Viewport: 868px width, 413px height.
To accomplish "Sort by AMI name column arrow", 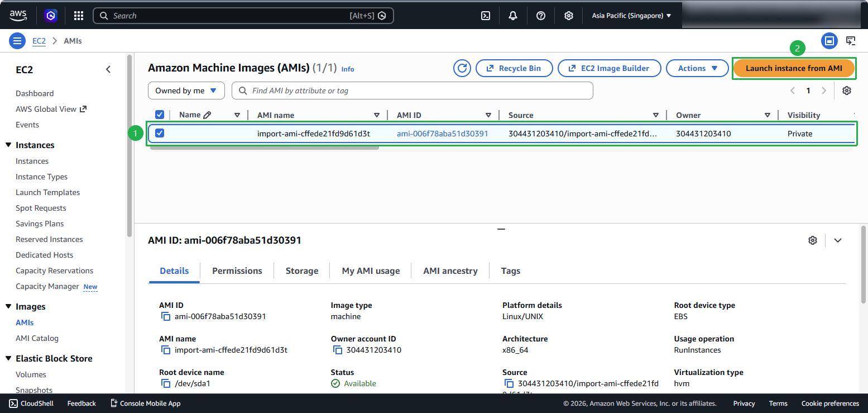I will (377, 115).
